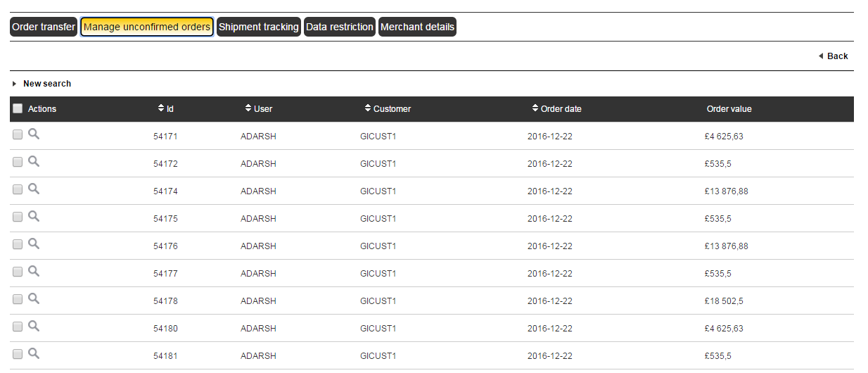Click order Id 54177 cell
This screenshot has width=868, height=373.
pos(165,274)
